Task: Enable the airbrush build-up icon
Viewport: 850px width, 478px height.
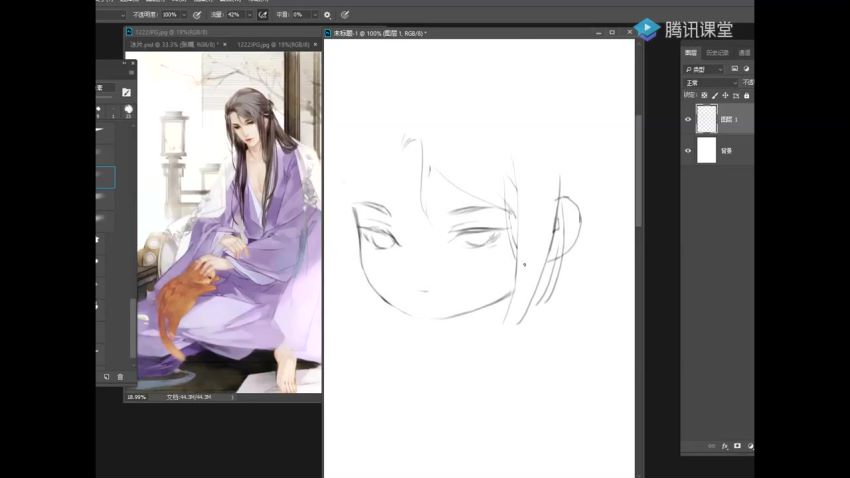Action: tap(263, 15)
